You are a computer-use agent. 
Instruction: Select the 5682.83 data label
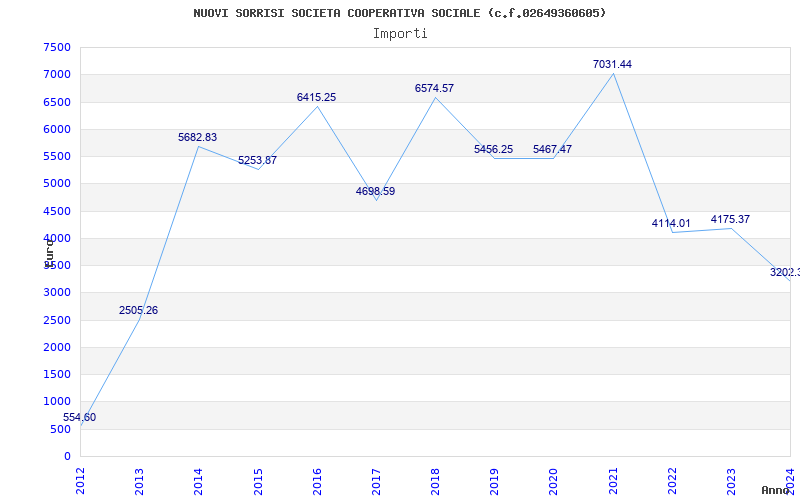click(197, 137)
